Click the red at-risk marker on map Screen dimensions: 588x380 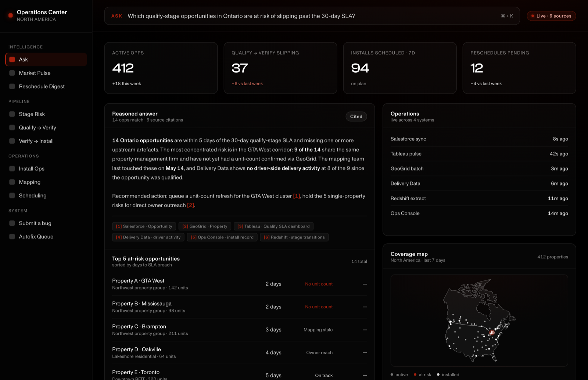click(x=492, y=332)
